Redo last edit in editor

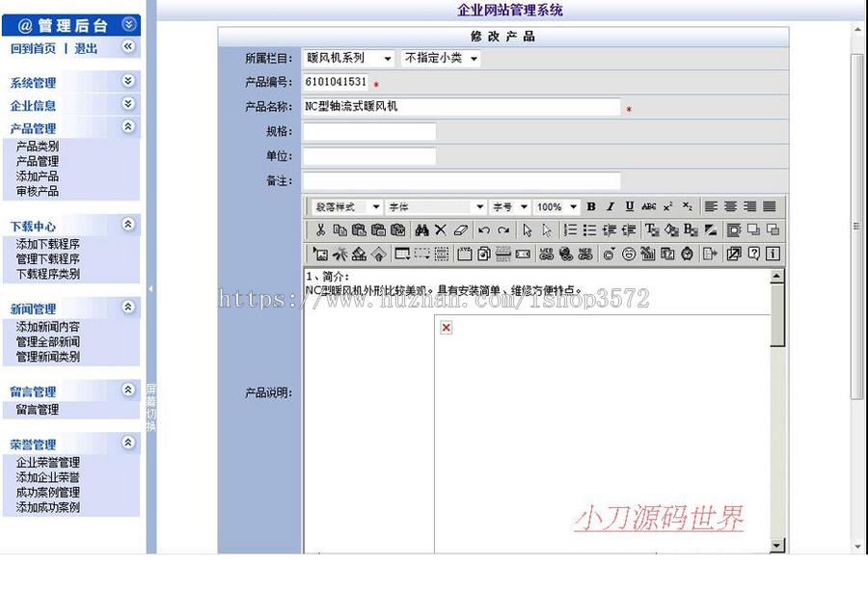pyautogui.click(x=503, y=229)
